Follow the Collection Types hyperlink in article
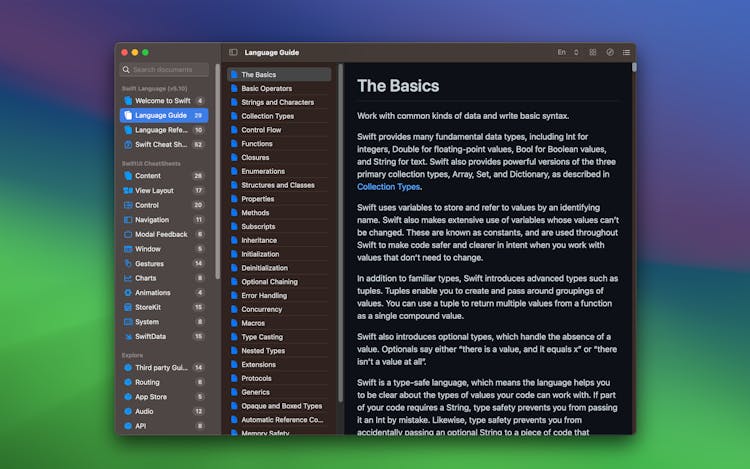750x469 pixels. tap(389, 186)
